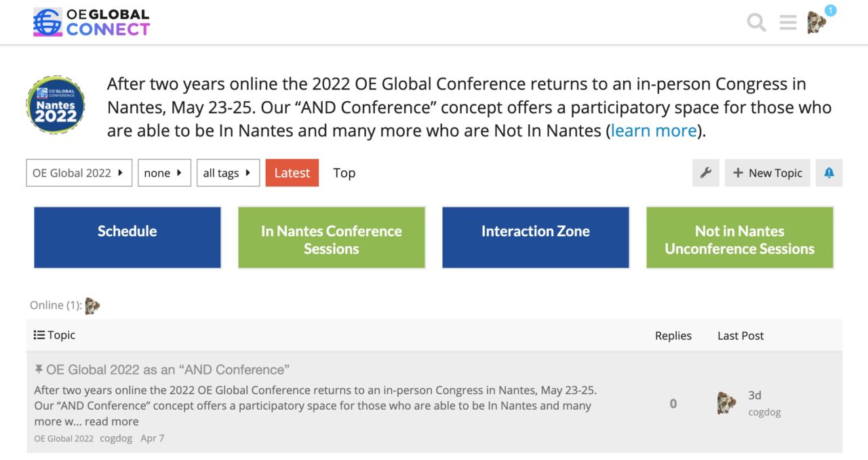Open the search magnifier icon
Screen dimensions: 868x460
[x=756, y=23]
